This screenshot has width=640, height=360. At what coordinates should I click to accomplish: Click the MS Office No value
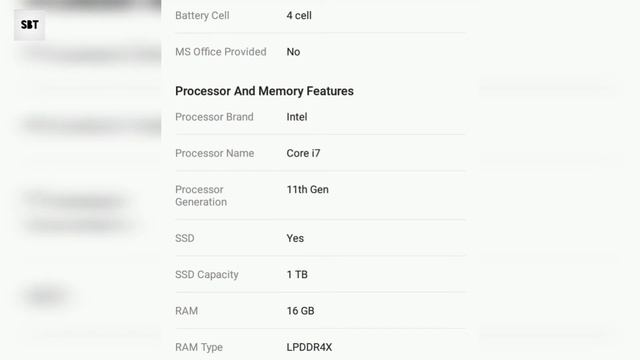293,52
